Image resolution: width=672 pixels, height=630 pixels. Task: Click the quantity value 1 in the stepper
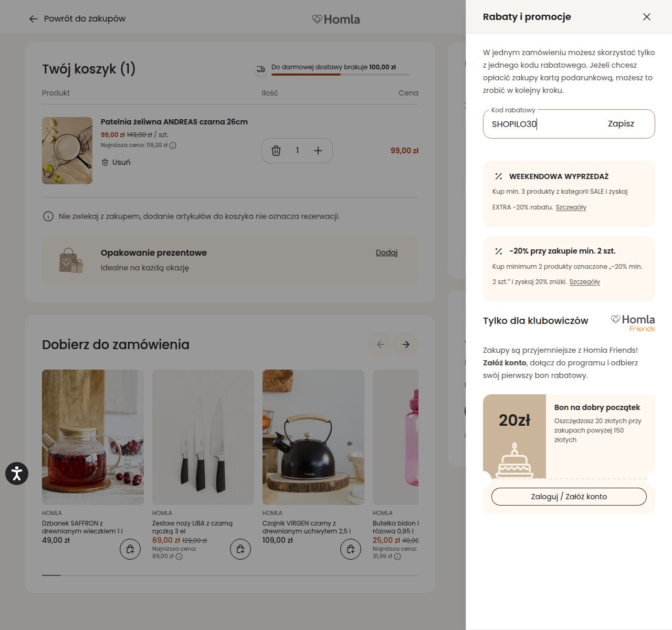click(x=297, y=151)
